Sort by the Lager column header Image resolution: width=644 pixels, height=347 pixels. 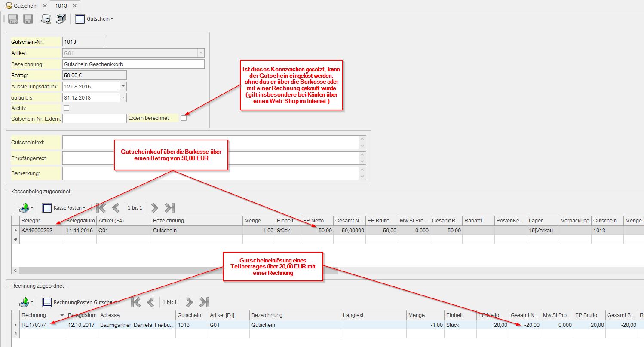click(543, 221)
